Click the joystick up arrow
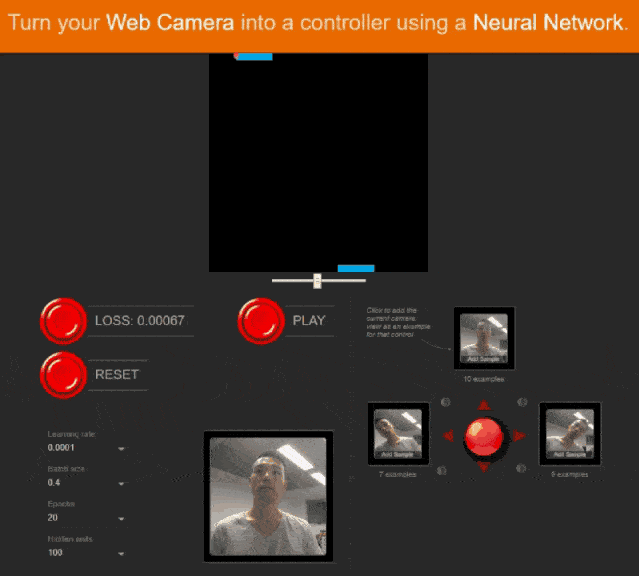This screenshot has width=639, height=576. click(484, 405)
